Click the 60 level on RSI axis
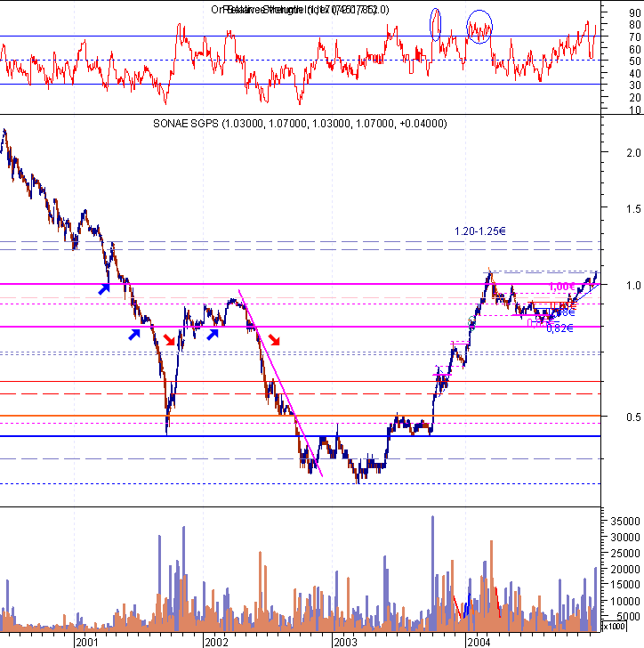 point(635,49)
